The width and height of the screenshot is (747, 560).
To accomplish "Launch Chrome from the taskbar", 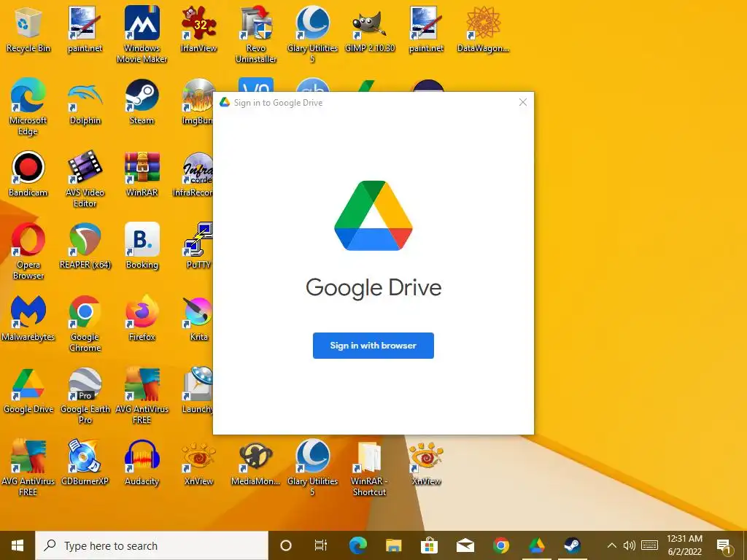I will [x=500, y=545].
